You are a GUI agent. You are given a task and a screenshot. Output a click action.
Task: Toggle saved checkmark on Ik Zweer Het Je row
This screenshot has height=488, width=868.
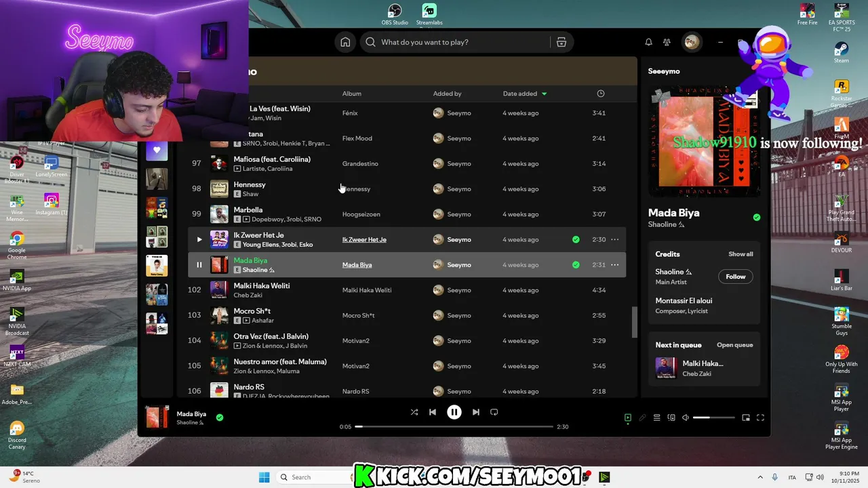[x=576, y=239]
